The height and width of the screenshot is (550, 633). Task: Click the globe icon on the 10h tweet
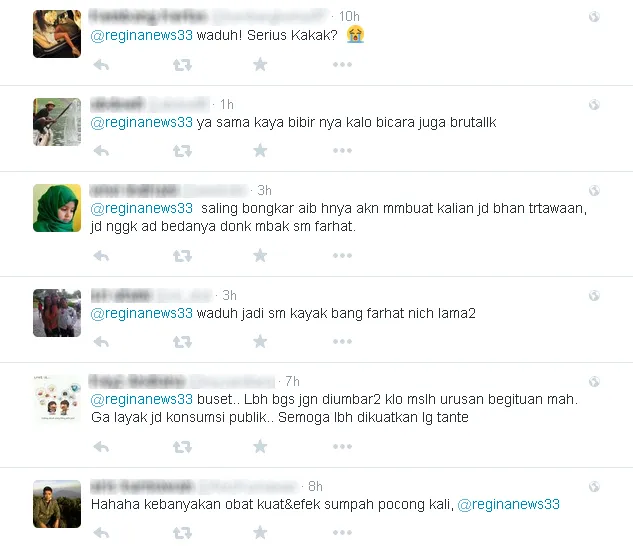coord(594,17)
